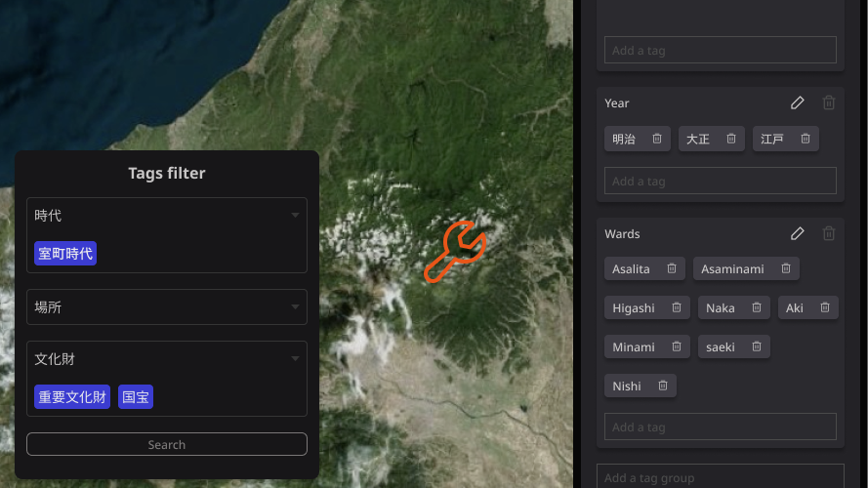Viewport: 868px width, 488px height.
Task: Delete the Asaminami tag
Action: click(x=786, y=268)
